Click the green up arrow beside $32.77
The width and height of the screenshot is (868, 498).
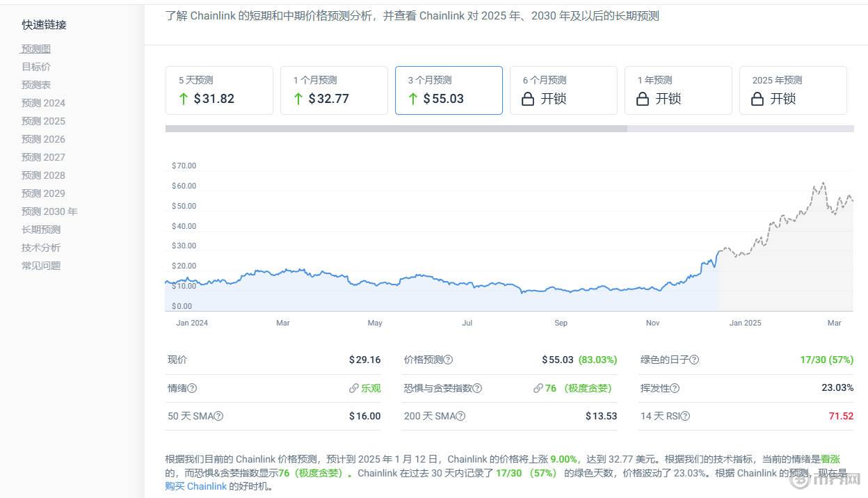298,99
